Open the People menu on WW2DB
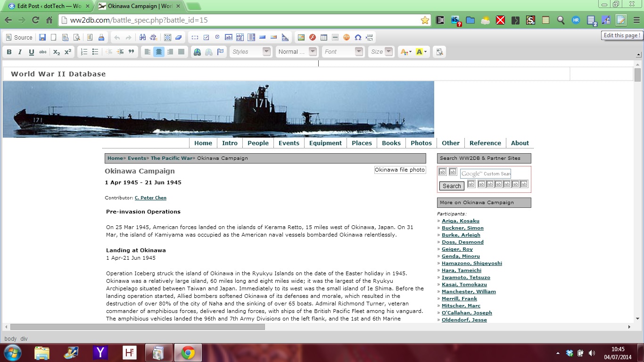 click(x=258, y=143)
